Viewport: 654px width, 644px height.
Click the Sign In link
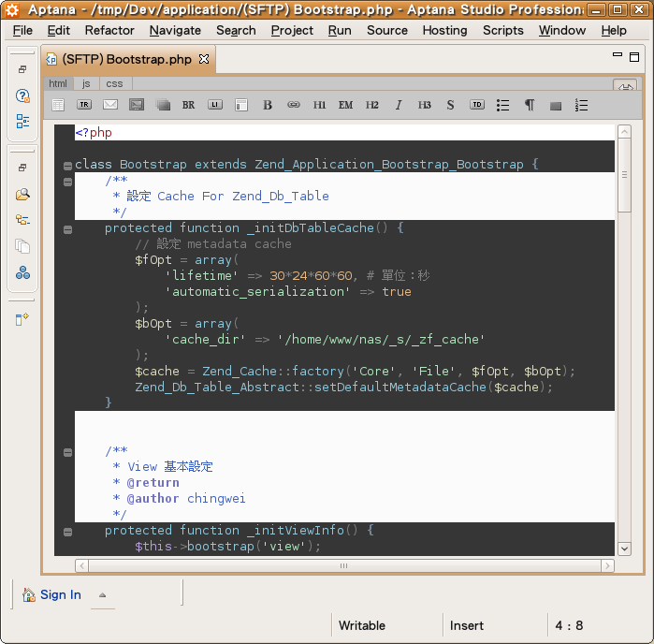click(61, 594)
